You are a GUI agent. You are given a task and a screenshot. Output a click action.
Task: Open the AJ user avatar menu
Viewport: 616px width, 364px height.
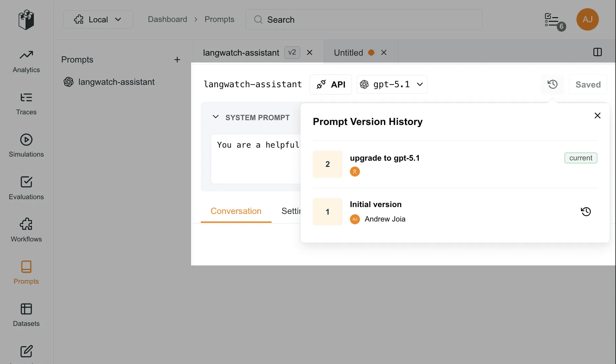tap(587, 20)
